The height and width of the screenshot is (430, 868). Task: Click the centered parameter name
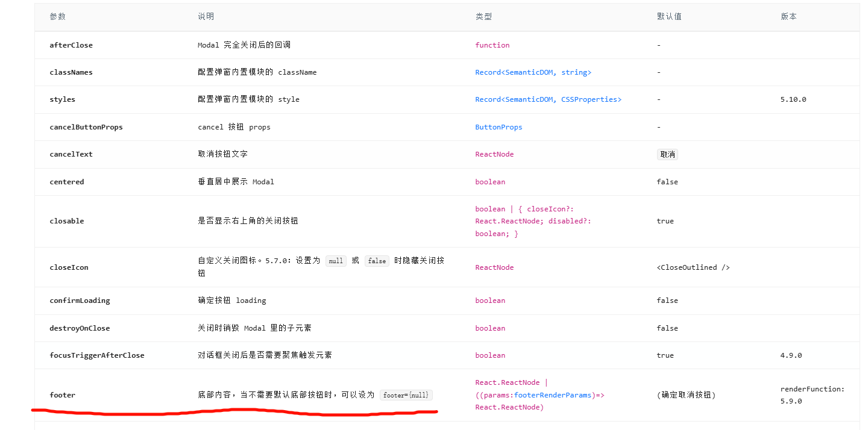pyautogui.click(x=67, y=182)
